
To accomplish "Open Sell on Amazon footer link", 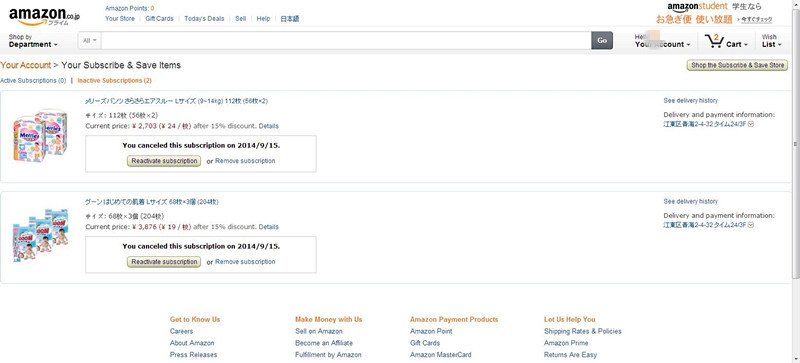I will 319,331.
